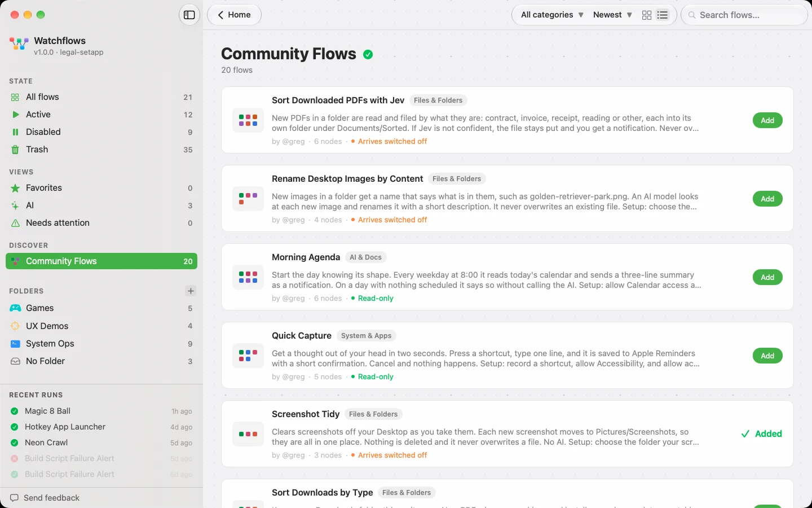Click the Community Flows sidebar icon
The width and height of the screenshot is (812, 508).
[15, 261]
